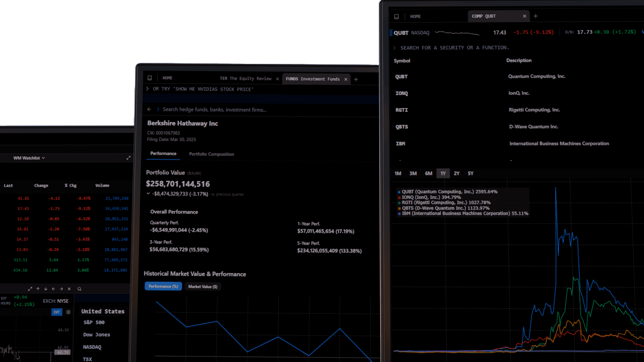Set chart range to 1M
This screenshot has height=362, width=644.
398,174
